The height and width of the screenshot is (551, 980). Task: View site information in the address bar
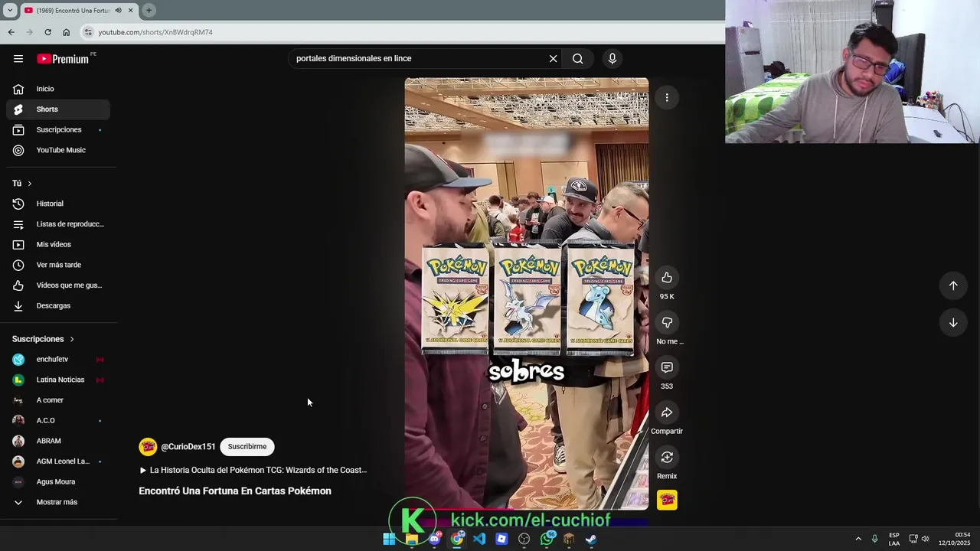pyautogui.click(x=88, y=32)
